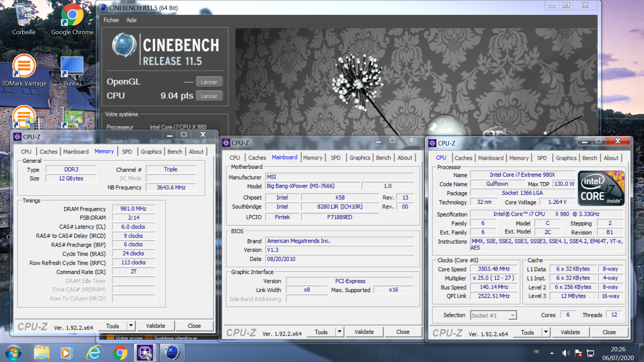
Task: Click the 3503.48 MHz core speed value
Action: (x=494, y=269)
